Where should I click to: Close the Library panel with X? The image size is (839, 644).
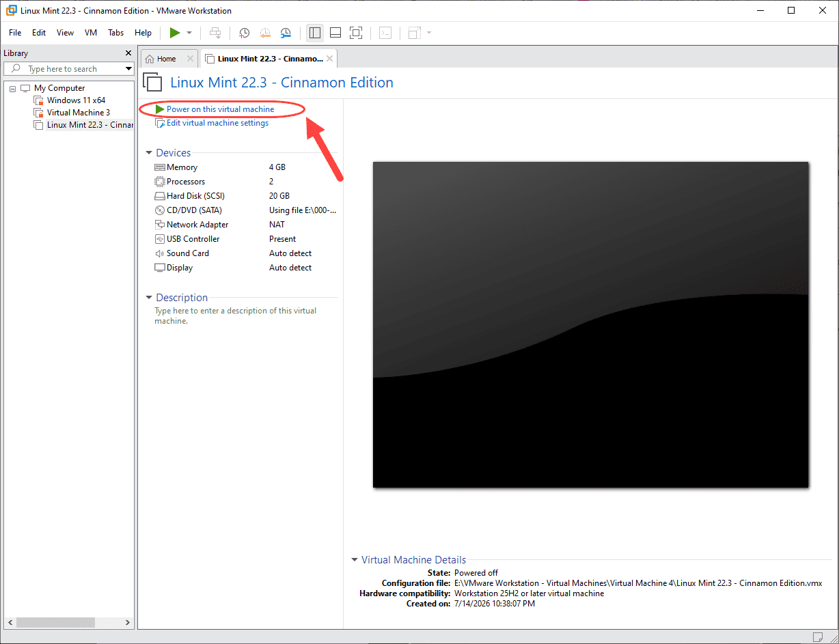[128, 53]
